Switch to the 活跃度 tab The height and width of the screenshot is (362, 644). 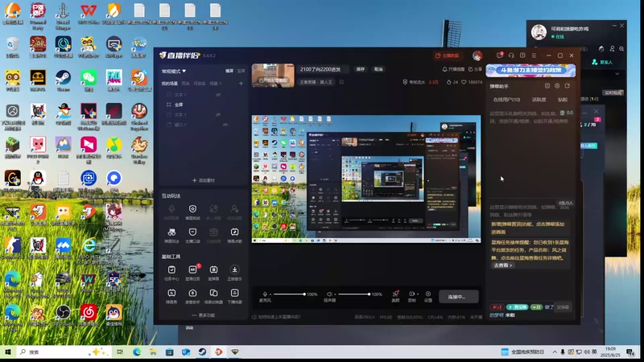point(539,100)
